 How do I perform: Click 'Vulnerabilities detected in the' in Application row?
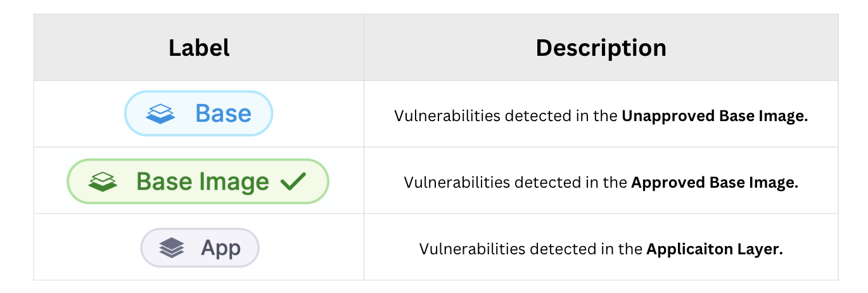[531, 249]
